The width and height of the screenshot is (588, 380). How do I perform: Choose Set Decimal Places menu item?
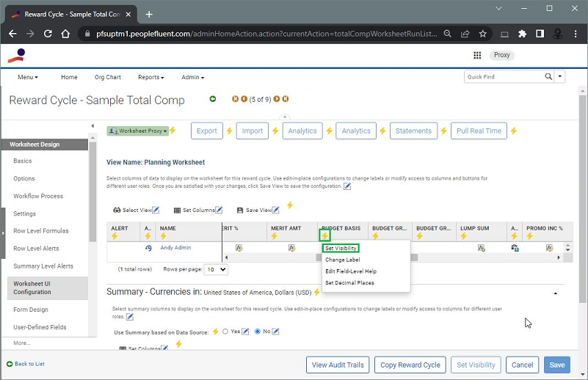350,283
